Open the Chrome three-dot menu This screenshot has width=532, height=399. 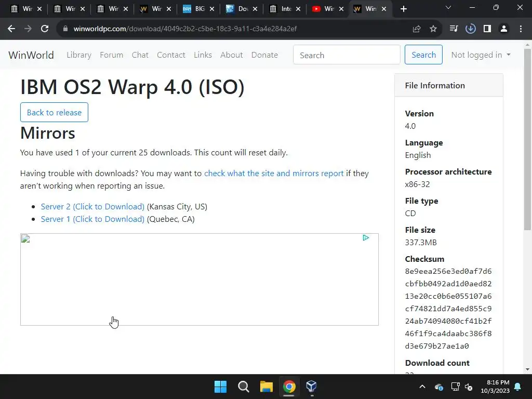(x=521, y=29)
